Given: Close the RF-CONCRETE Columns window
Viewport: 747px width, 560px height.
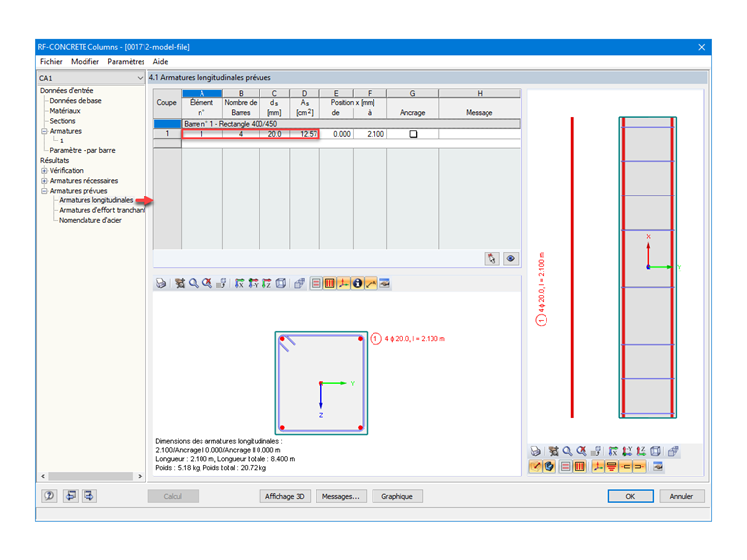Looking at the screenshot, I should [x=701, y=47].
